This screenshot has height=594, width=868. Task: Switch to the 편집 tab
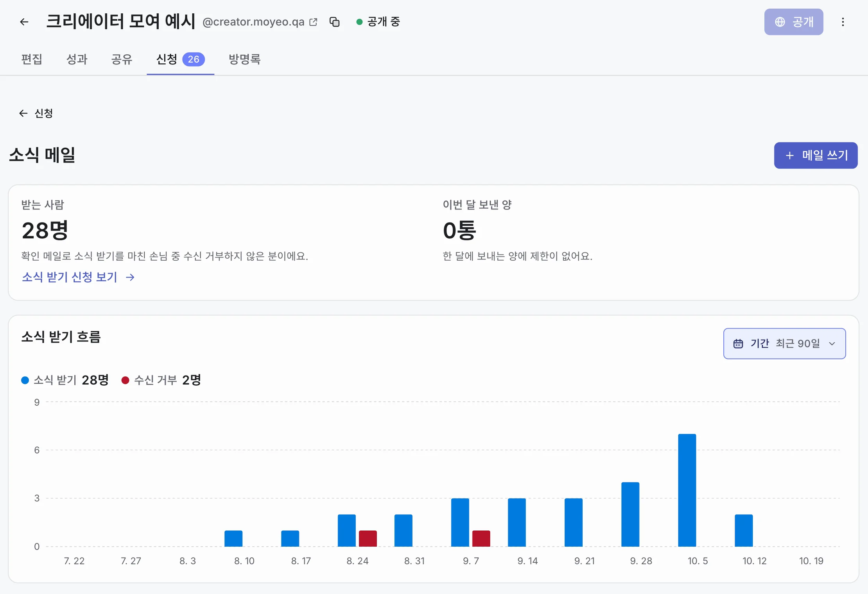[x=32, y=59]
